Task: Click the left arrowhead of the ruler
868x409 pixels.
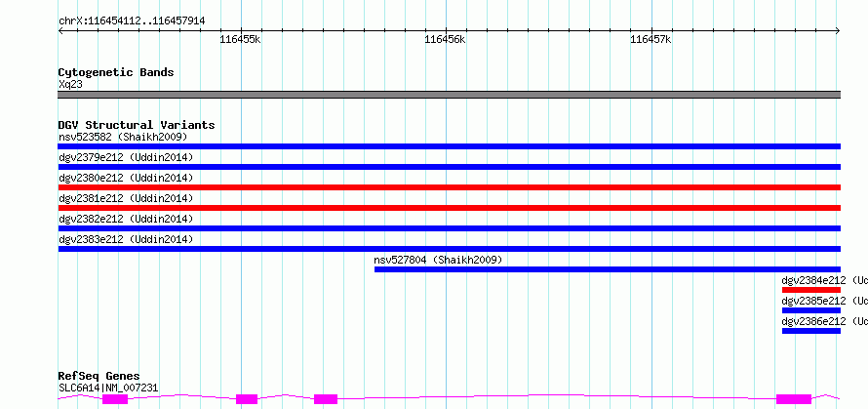Action: click(x=60, y=30)
